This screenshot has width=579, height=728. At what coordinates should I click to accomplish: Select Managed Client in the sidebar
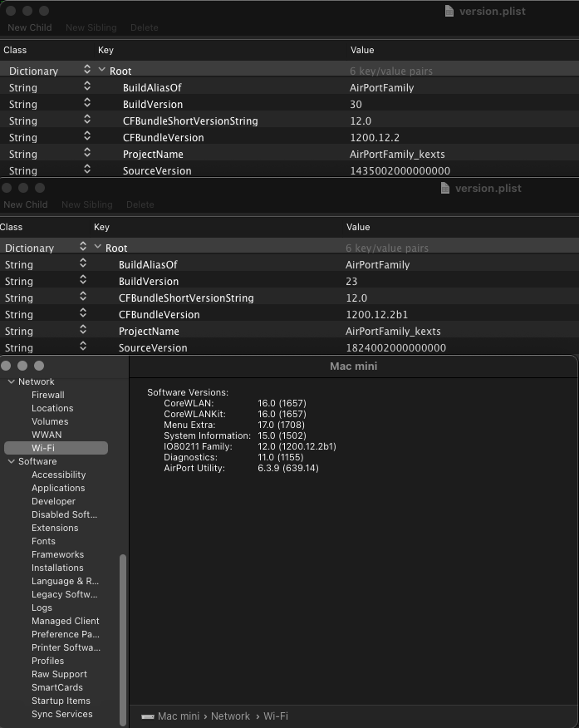pyautogui.click(x=66, y=622)
